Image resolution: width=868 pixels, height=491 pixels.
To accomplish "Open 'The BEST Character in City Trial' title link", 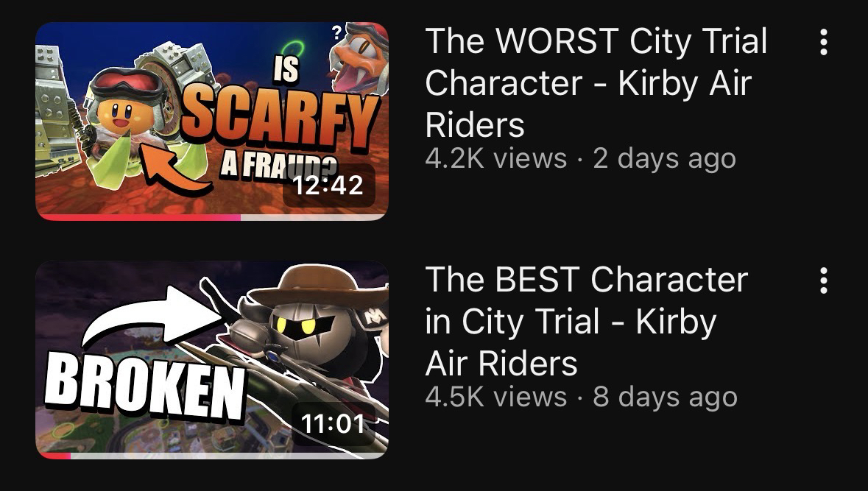I will coord(586,321).
